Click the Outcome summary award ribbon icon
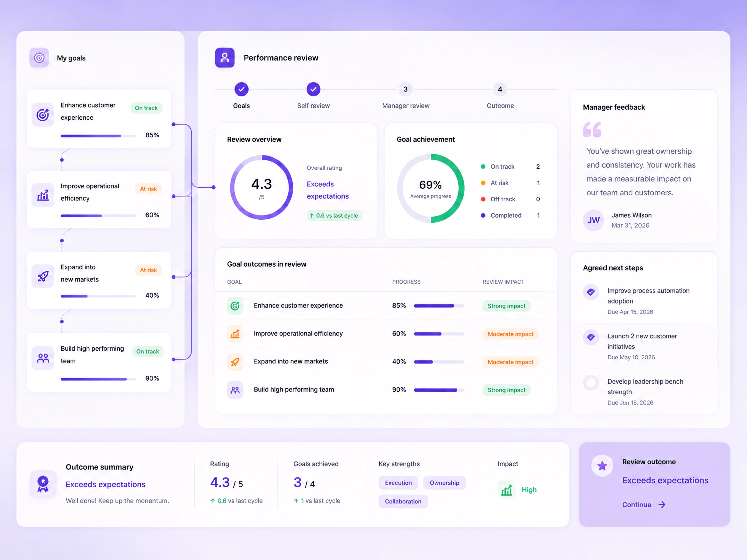 [x=43, y=484]
